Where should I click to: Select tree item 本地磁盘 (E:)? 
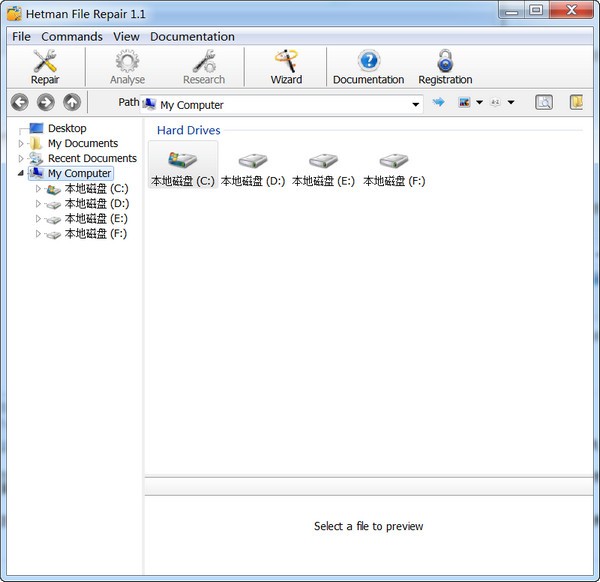tap(96, 218)
